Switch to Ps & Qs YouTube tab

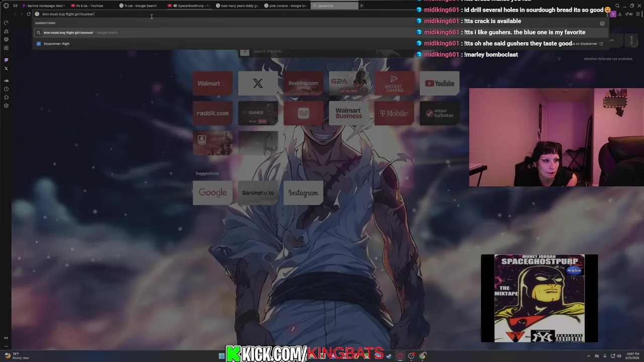(x=92, y=6)
